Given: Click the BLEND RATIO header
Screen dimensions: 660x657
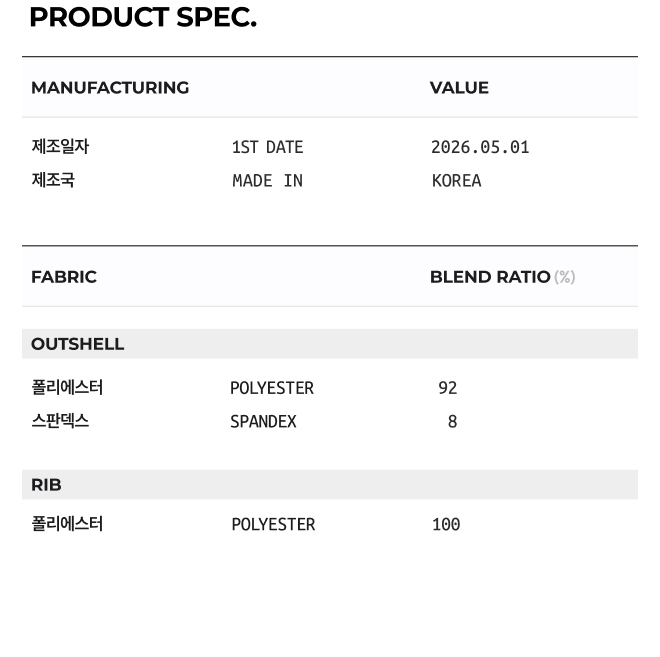Looking at the screenshot, I should [490, 277].
